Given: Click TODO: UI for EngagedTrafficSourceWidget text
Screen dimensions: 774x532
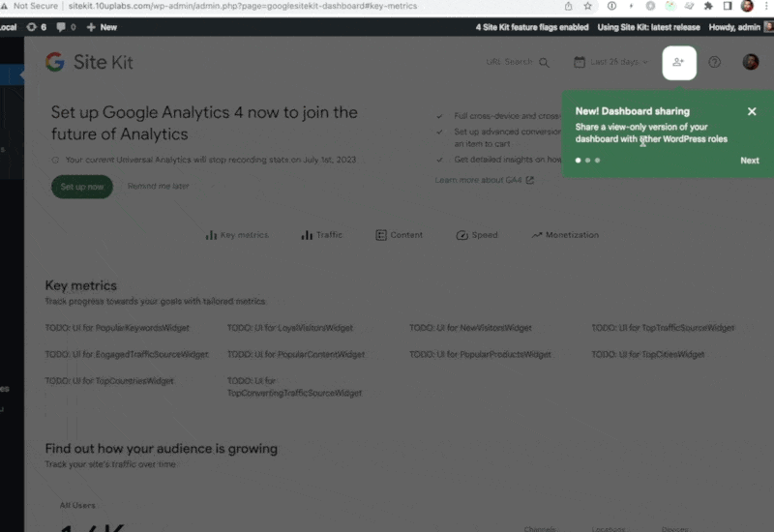Looking at the screenshot, I should [127, 354].
